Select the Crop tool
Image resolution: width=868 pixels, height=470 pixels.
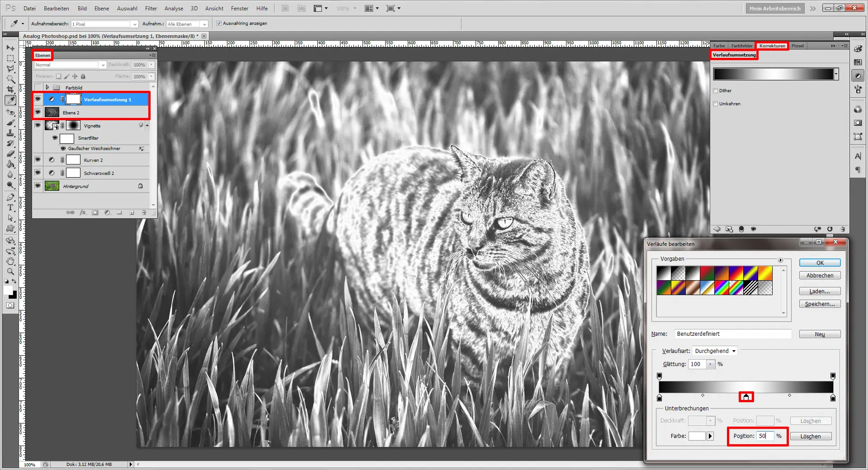point(11,89)
